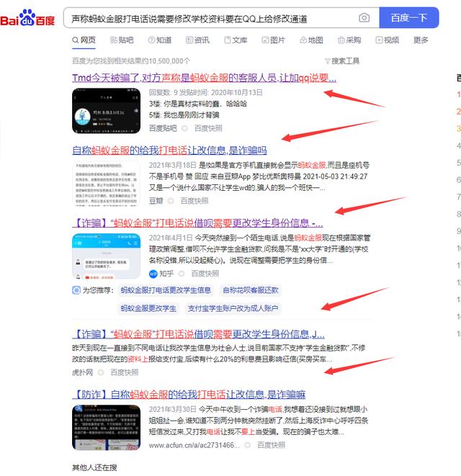Screen dimensions: 461x476
Task: Switch to 视频 tab
Action: coord(388,40)
